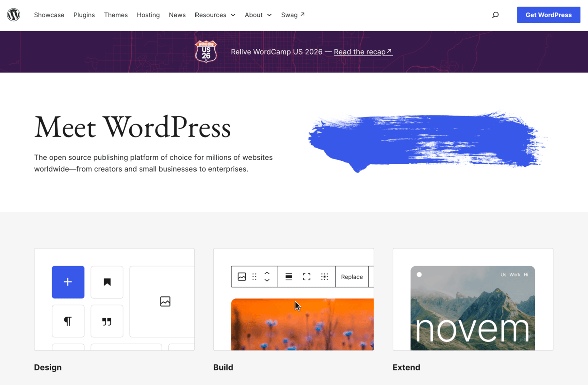The height and width of the screenshot is (385, 588).
Task: Click the paragraph pilcrow block icon
Action: coord(68,321)
